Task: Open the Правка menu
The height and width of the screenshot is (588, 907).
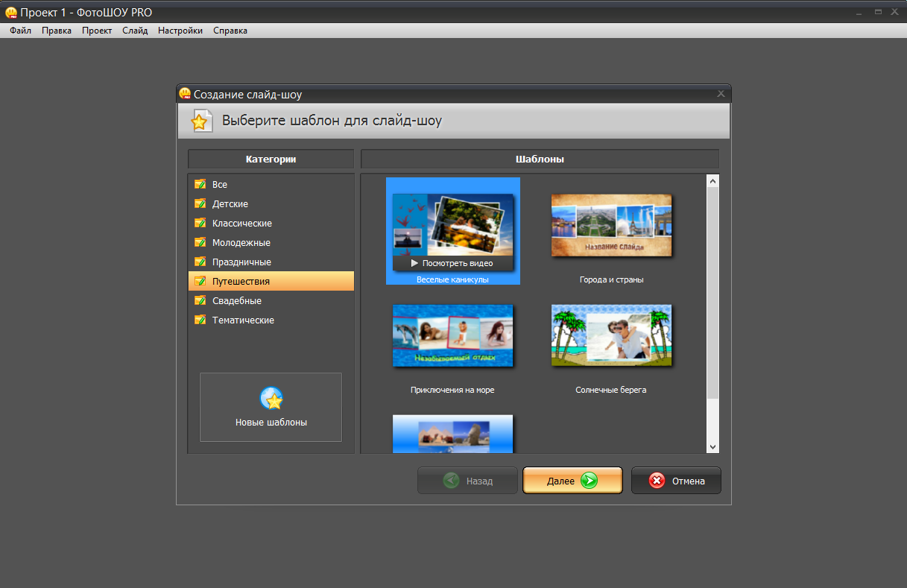Action: pyautogui.click(x=57, y=31)
